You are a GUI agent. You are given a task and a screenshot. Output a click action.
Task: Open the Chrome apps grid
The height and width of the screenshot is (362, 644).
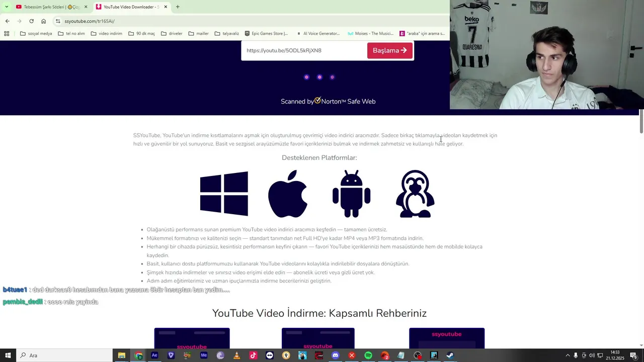tap(7, 34)
